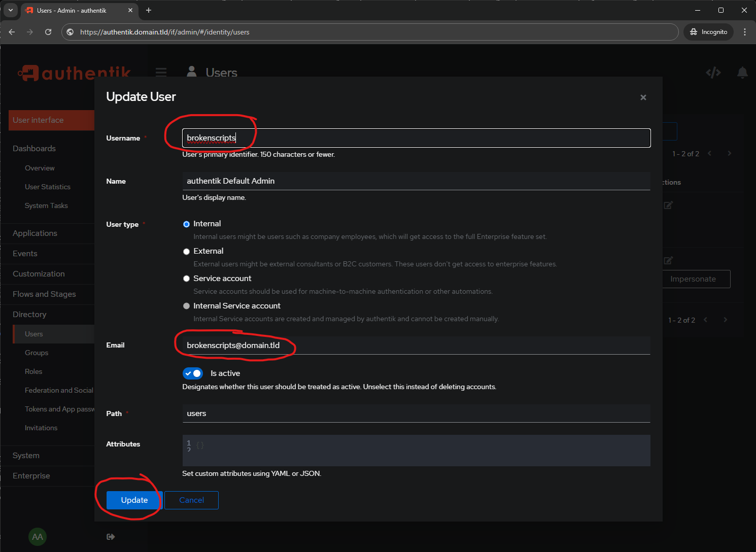Click the Users page icon
This screenshot has height=552, width=756.
(191, 72)
